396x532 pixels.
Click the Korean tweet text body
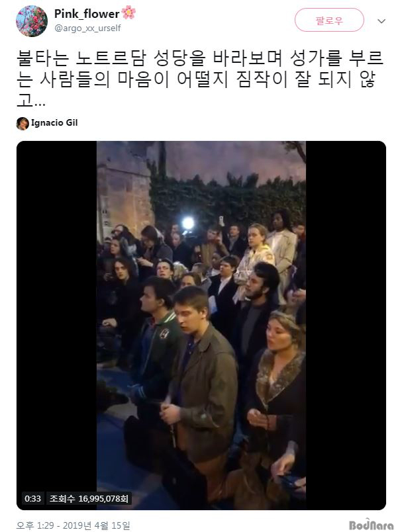coord(201,79)
